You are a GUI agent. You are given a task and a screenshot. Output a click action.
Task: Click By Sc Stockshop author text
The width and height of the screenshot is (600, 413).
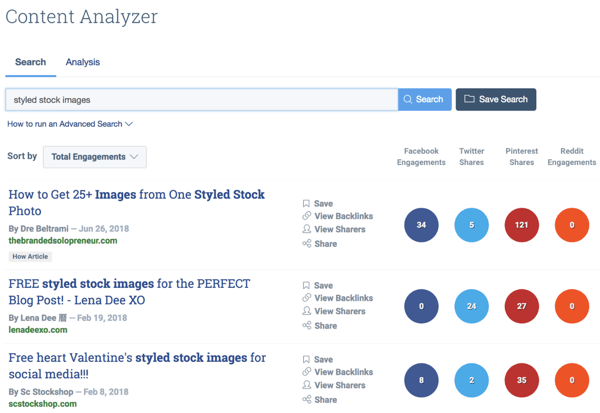41,392
